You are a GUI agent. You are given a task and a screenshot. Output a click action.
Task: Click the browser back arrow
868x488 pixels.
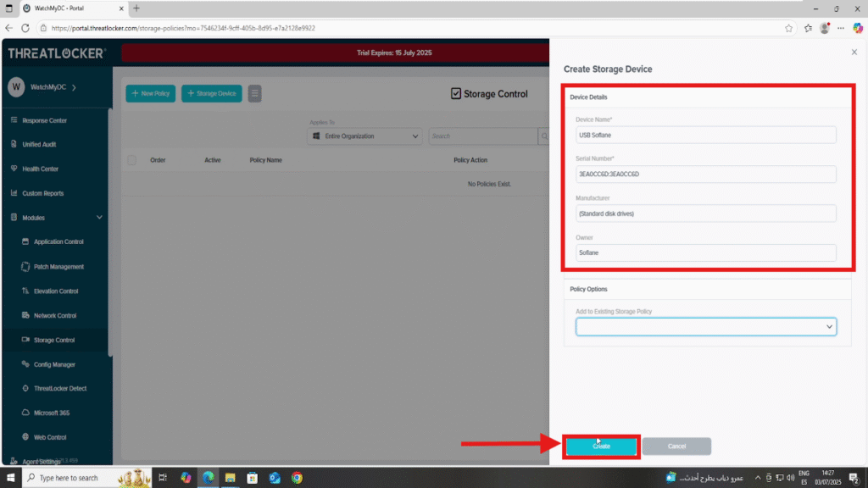point(8,28)
